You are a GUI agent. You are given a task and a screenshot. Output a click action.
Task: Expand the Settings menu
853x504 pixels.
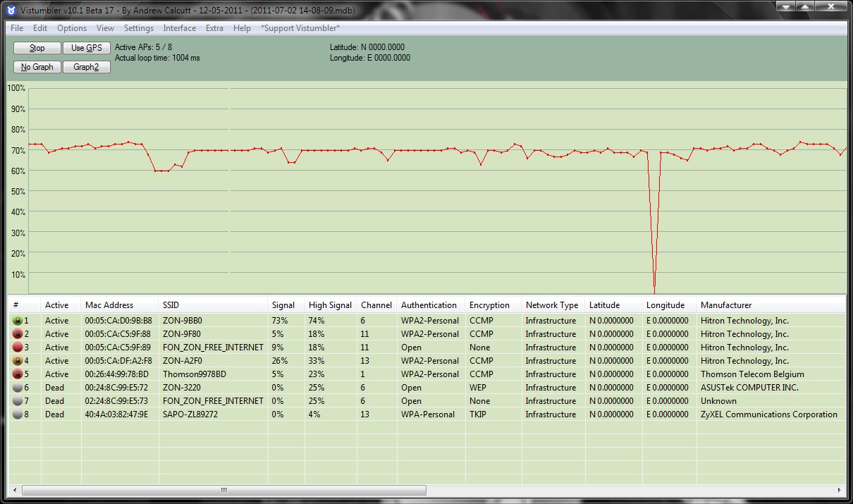tap(139, 28)
